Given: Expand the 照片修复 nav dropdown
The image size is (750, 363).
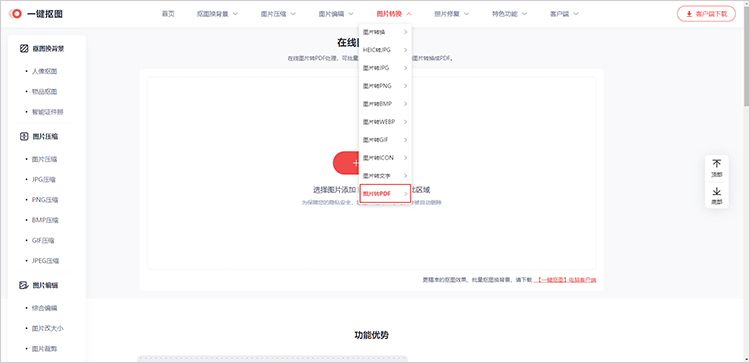Looking at the screenshot, I should pyautogui.click(x=452, y=14).
